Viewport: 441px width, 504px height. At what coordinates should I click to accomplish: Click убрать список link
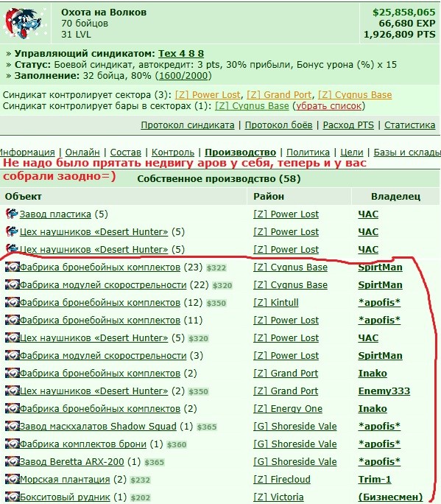click(x=328, y=106)
